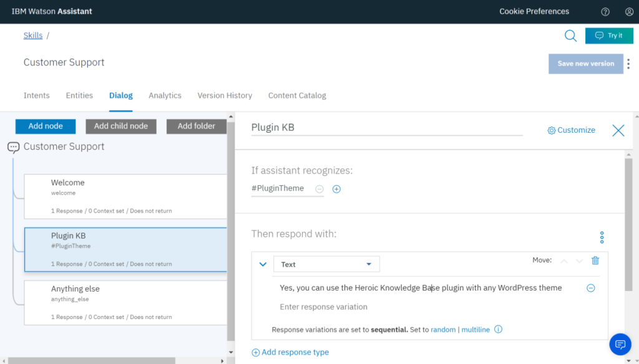Remove the response variation with minus icon
This screenshot has width=639, height=364.
(x=590, y=288)
